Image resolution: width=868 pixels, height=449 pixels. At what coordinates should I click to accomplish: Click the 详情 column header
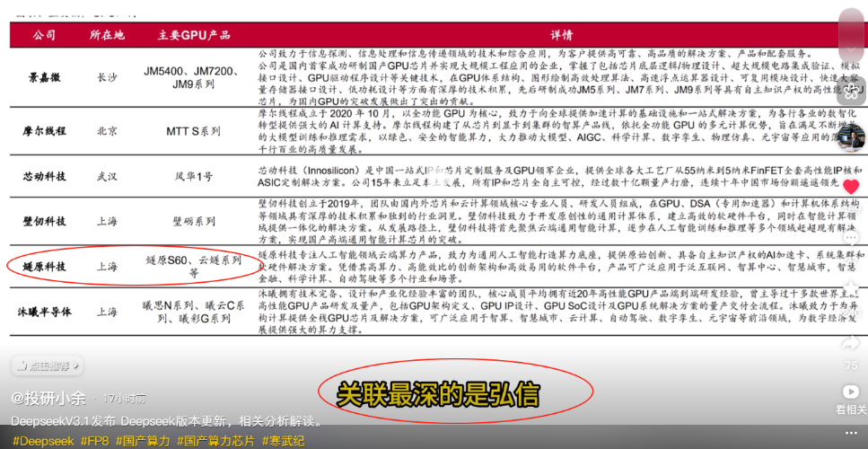[x=561, y=35]
